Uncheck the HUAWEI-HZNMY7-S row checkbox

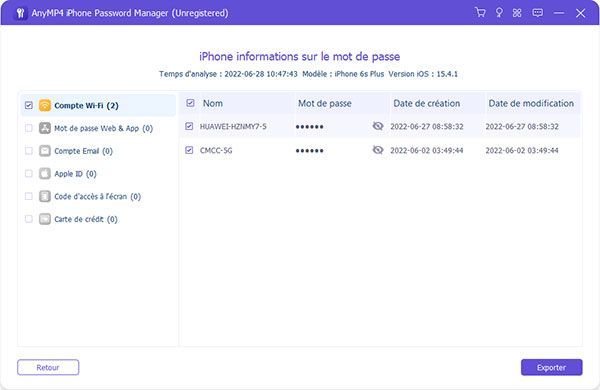point(189,126)
